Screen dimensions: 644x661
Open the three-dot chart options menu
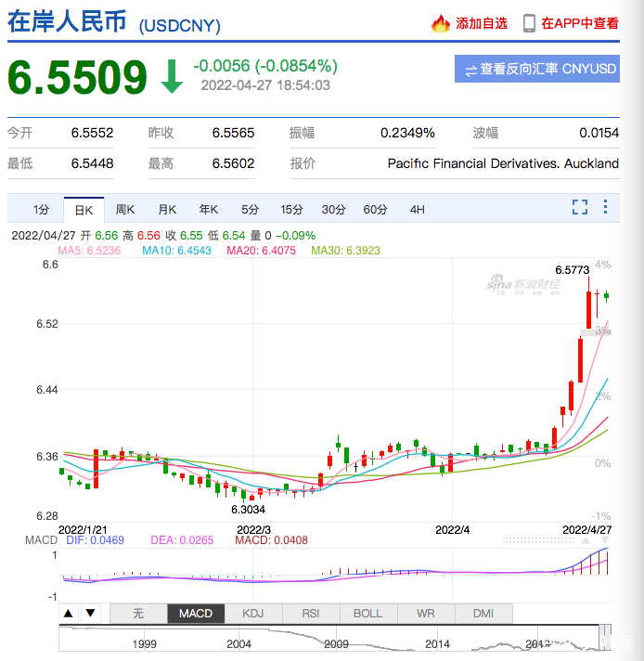(605, 206)
